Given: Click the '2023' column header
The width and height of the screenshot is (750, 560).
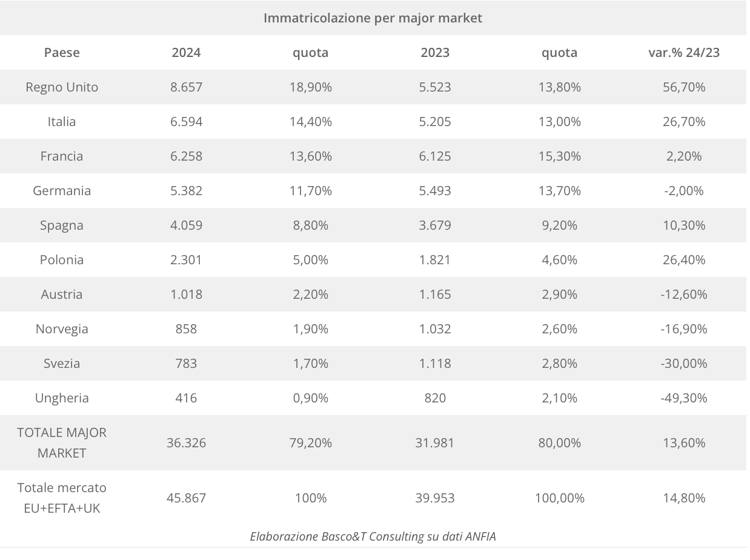Looking at the screenshot, I should tap(435, 53).
